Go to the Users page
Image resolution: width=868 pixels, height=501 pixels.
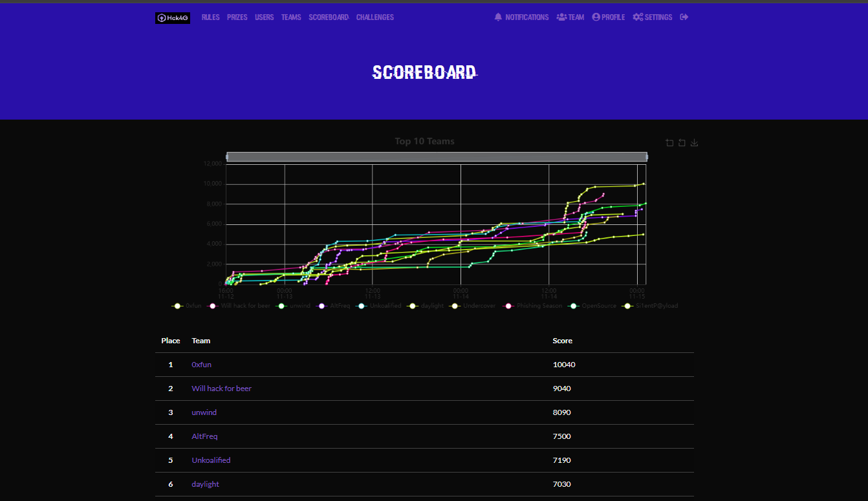(265, 17)
